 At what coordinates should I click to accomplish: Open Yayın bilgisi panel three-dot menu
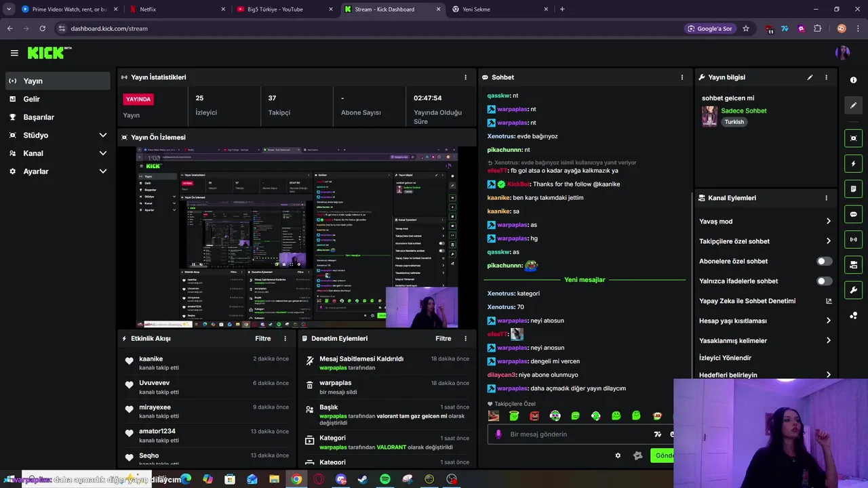826,77
